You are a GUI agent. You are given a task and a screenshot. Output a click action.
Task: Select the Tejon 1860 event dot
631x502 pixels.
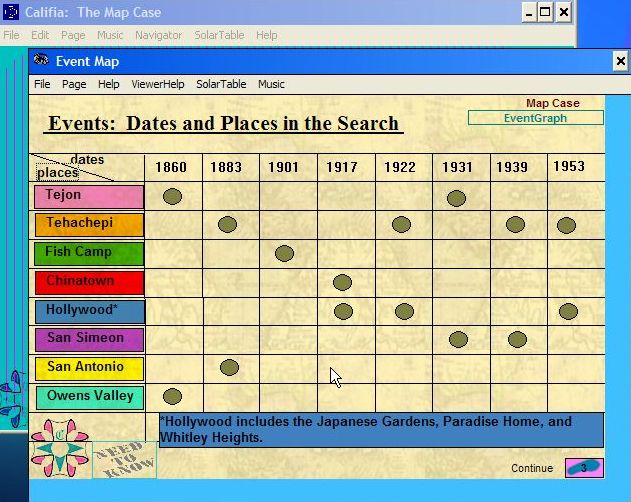(172, 196)
